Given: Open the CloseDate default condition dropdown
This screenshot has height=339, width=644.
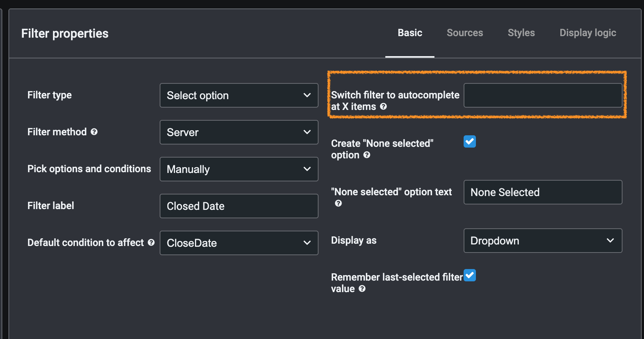Looking at the screenshot, I should [x=239, y=243].
